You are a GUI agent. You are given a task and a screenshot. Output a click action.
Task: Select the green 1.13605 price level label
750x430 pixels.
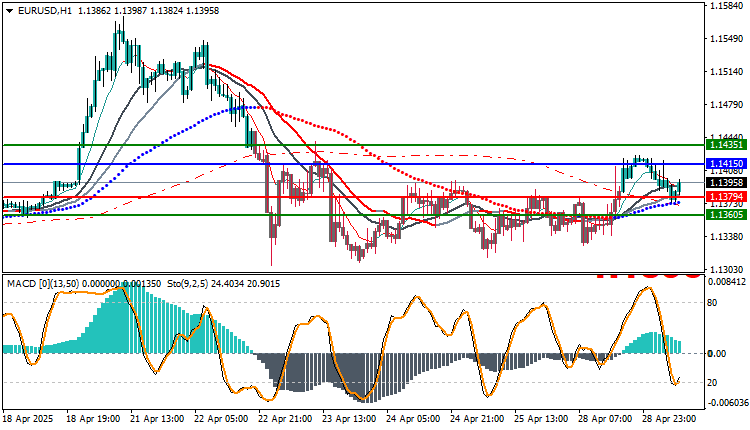[x=727, y=215]
